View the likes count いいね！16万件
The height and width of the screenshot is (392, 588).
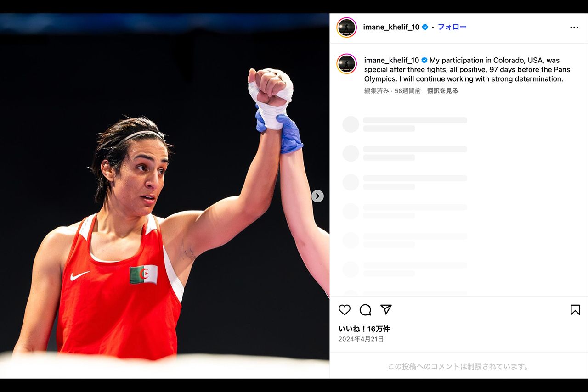364,329
